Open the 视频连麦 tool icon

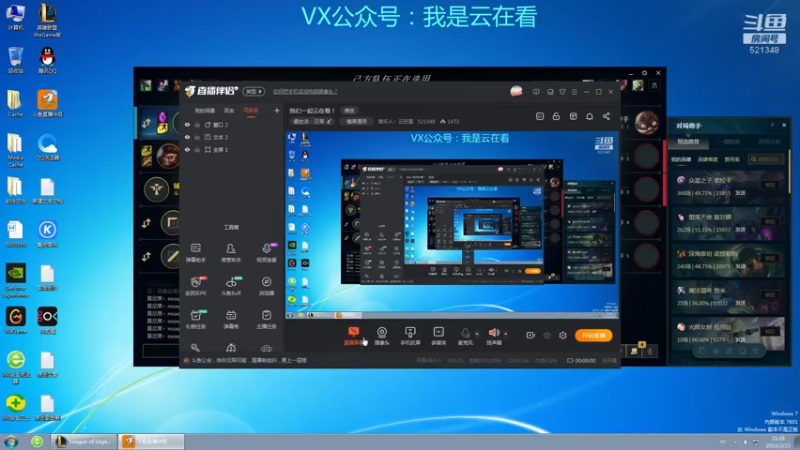(266, 253)
